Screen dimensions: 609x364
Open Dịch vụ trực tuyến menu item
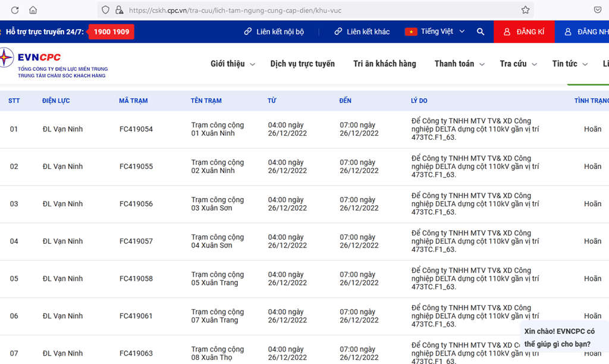(302, 64)
